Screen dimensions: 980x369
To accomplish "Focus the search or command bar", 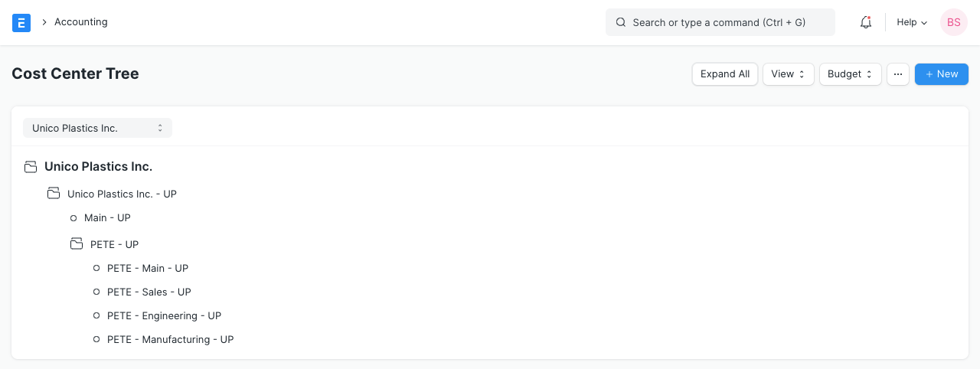I will (x=720, y=23).
